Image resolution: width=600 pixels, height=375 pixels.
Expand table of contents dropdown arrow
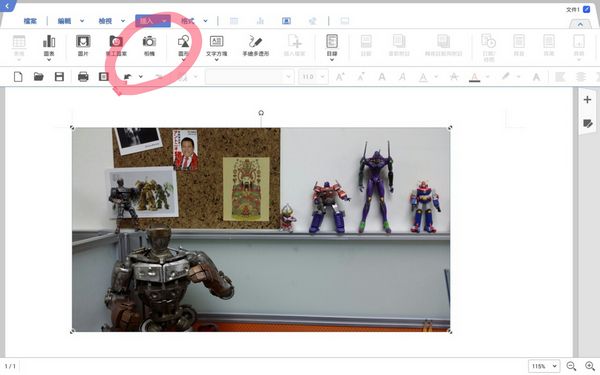tap(332, 60)
